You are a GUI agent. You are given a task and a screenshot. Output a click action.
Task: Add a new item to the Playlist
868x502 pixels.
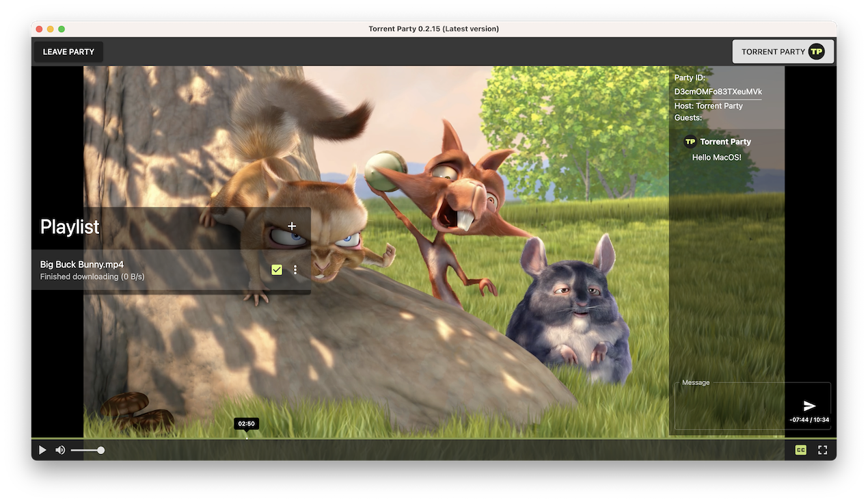[292, 226]
